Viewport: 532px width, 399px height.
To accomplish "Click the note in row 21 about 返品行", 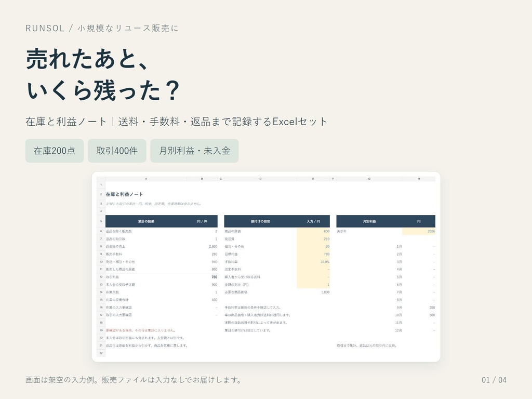I will [x=147, y=345].
